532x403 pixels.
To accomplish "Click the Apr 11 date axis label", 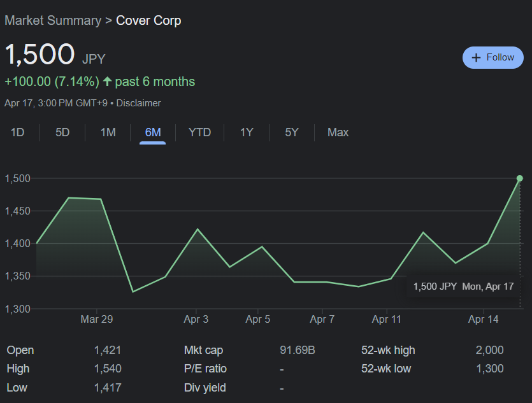I will click(387, 320).
